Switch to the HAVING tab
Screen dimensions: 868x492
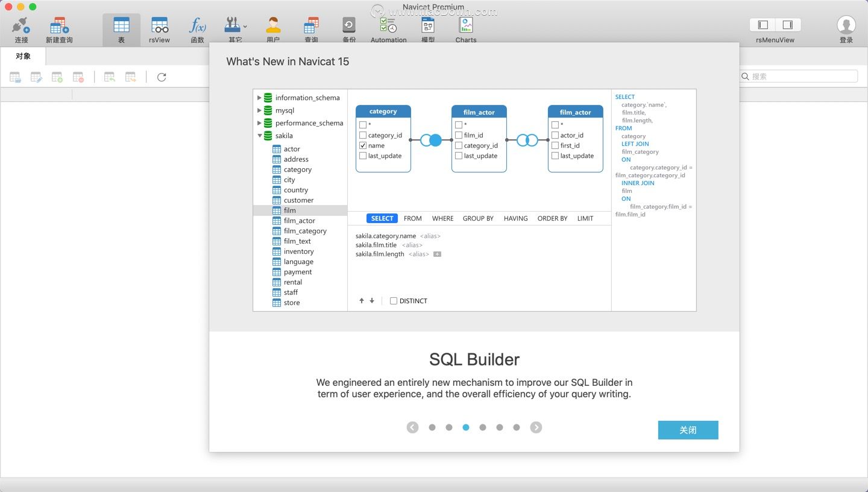[516, 218]
